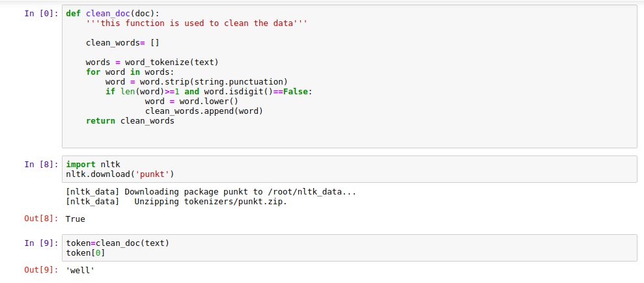Click the True output value
The image size is (644, 283).
point(75,219)
